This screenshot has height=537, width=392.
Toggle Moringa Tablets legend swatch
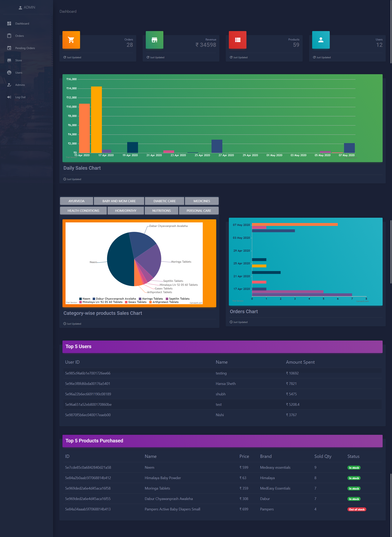140,299
